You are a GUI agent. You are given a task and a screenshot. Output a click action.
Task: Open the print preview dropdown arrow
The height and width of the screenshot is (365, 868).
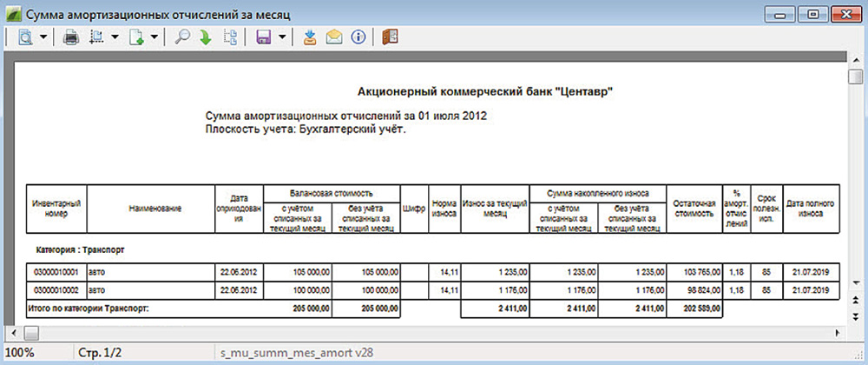[x=43, y=37]
